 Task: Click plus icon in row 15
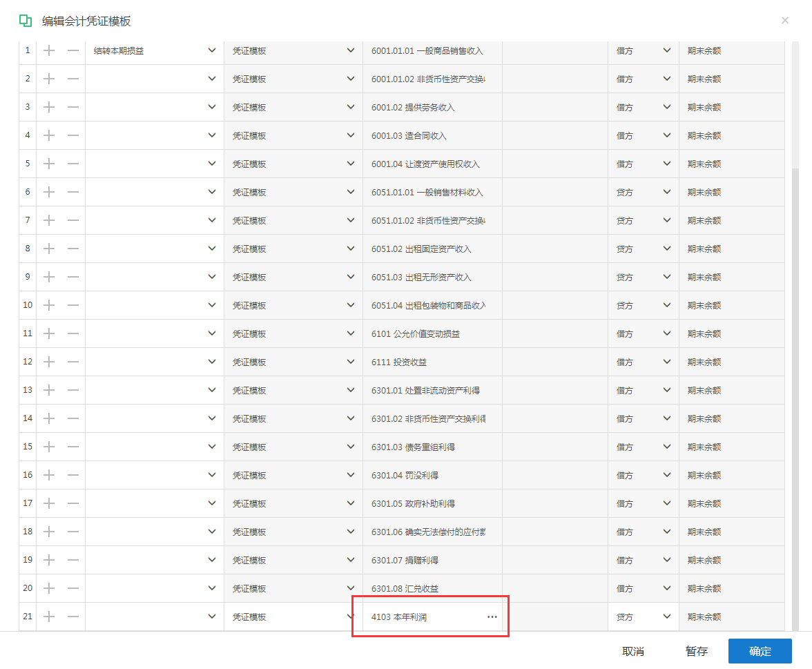coord(49,447)
